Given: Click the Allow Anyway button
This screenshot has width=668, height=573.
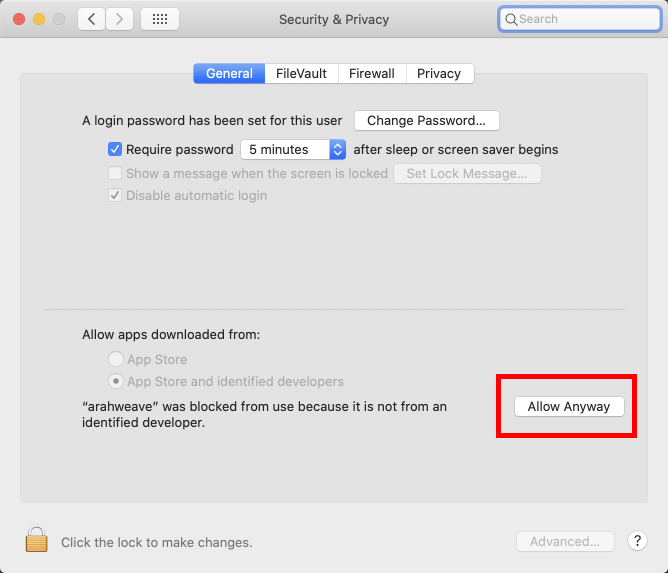Looking at the screenshot, I should 569,406.
